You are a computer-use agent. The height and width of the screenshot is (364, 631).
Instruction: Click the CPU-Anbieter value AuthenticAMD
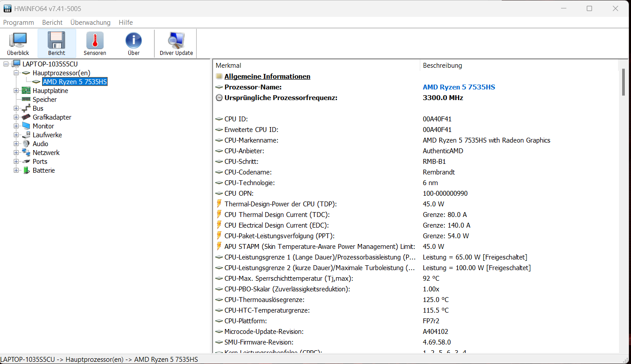pos(443,151)
